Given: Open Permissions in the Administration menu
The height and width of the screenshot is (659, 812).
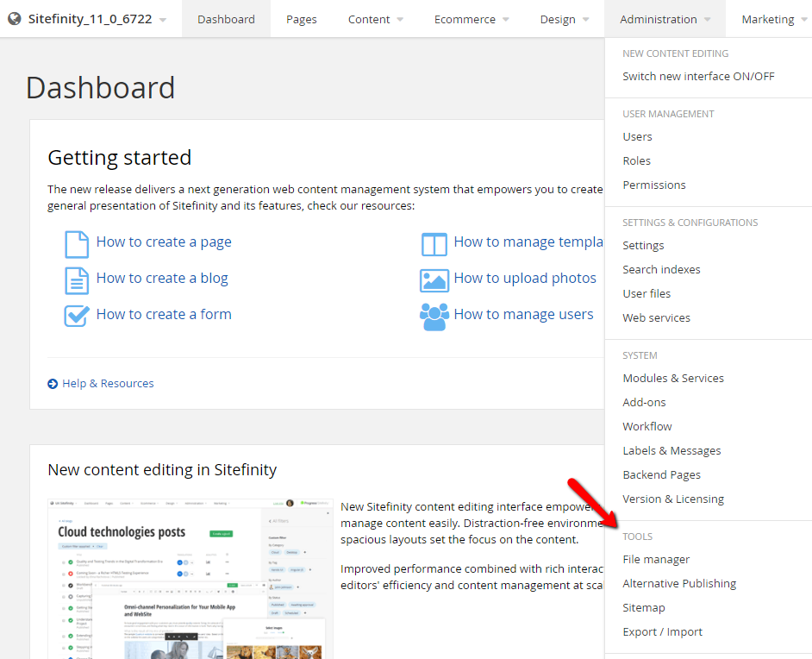Looking at the screenshot, I should coord(654,185).
